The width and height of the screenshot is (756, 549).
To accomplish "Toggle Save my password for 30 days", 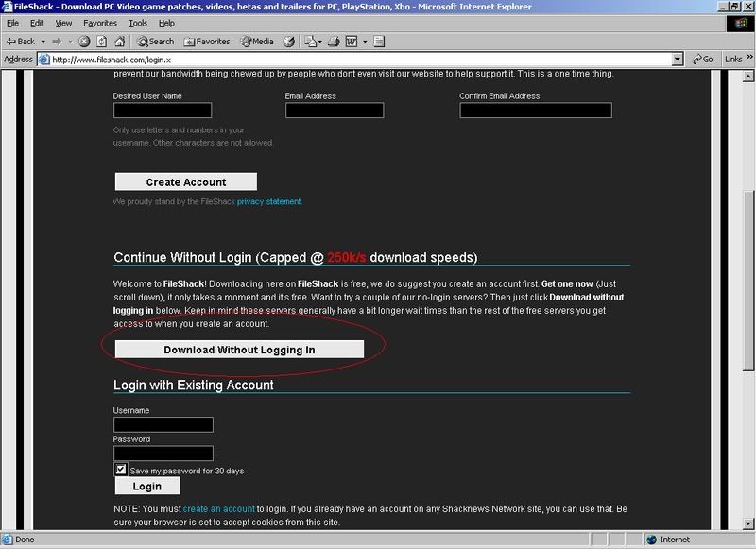I will coord(121,469).
